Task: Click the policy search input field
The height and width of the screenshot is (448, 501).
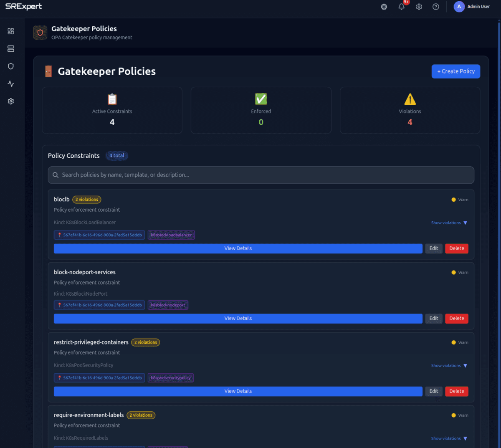Action: click(261, 175)
